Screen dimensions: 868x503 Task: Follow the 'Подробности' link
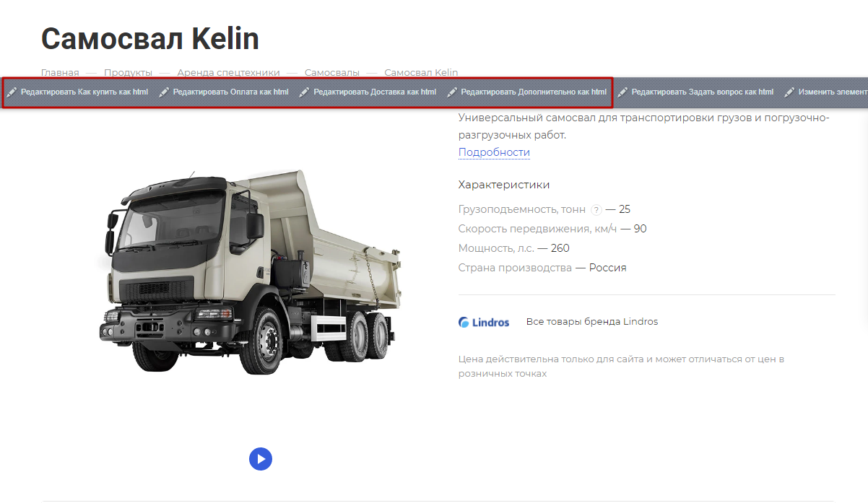(494, 152)
